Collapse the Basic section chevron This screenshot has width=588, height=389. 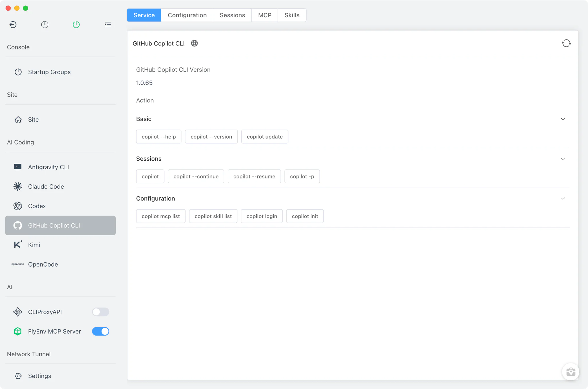pyautogui.click(x=563, y=119)
